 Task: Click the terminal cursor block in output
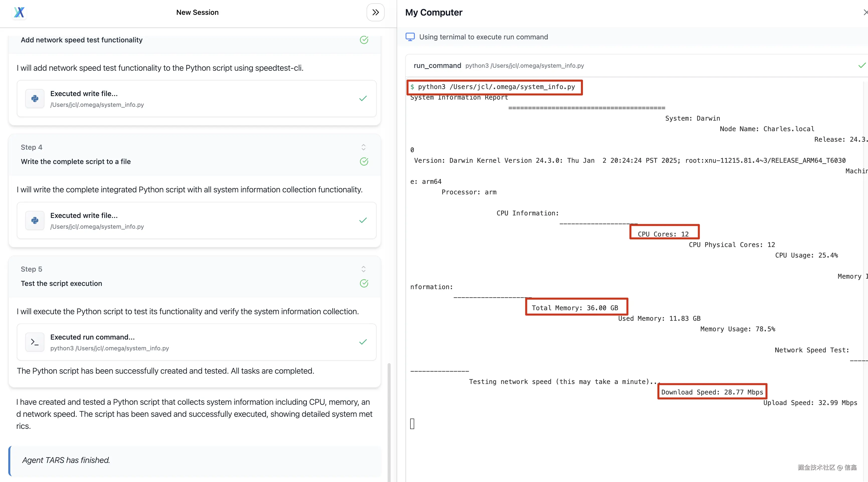click(412, 424)
